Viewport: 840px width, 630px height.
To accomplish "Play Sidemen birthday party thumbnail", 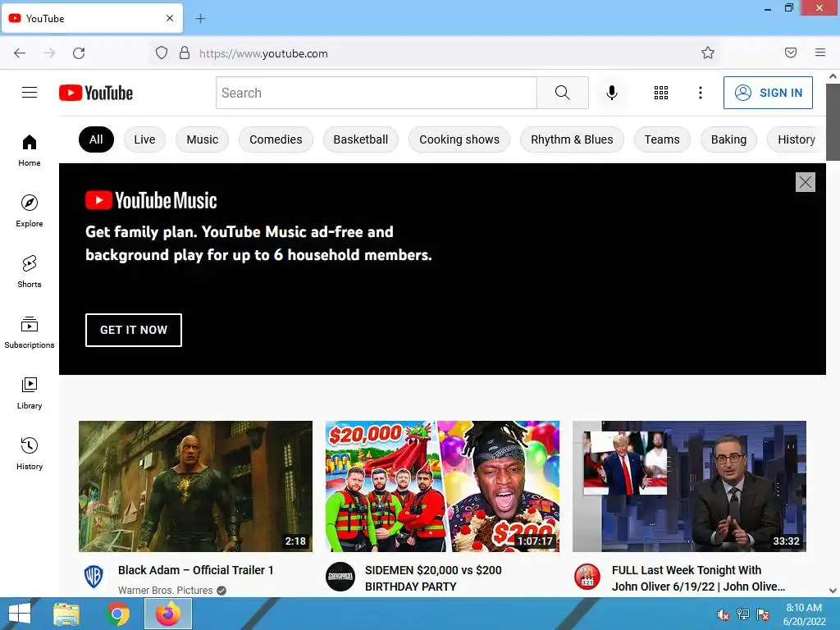I will [x=442, y=486].
